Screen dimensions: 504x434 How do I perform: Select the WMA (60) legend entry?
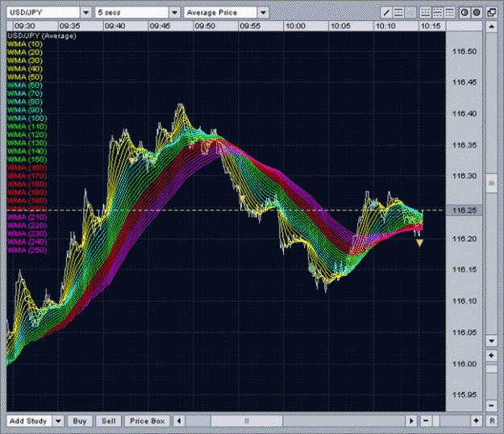(25, 86)
